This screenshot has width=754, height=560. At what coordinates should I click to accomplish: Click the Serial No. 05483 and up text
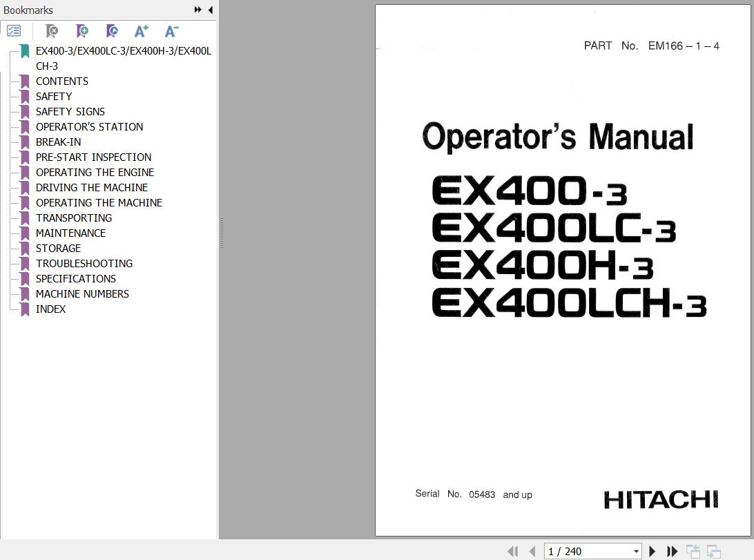[x=474, y=494]
